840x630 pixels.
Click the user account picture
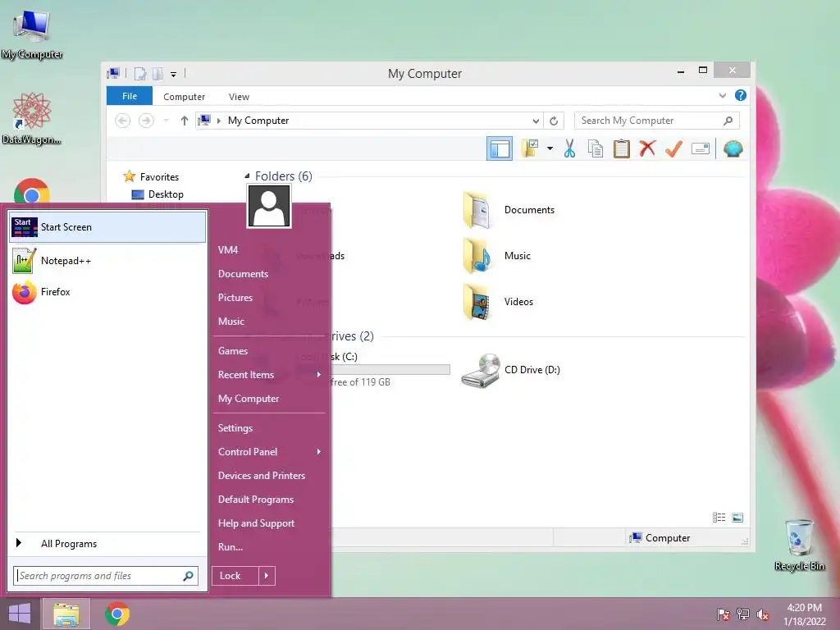tap(269, 206)
